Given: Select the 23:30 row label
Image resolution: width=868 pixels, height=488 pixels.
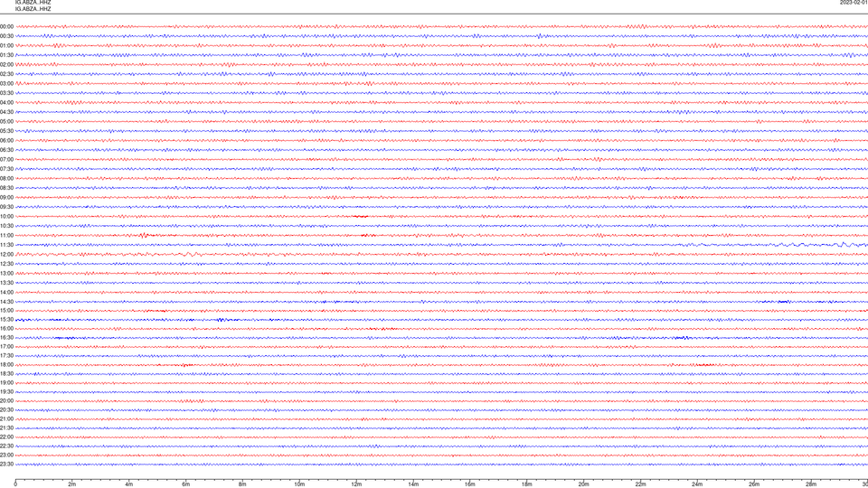Looking at the screenshot, I should [6, 465].
